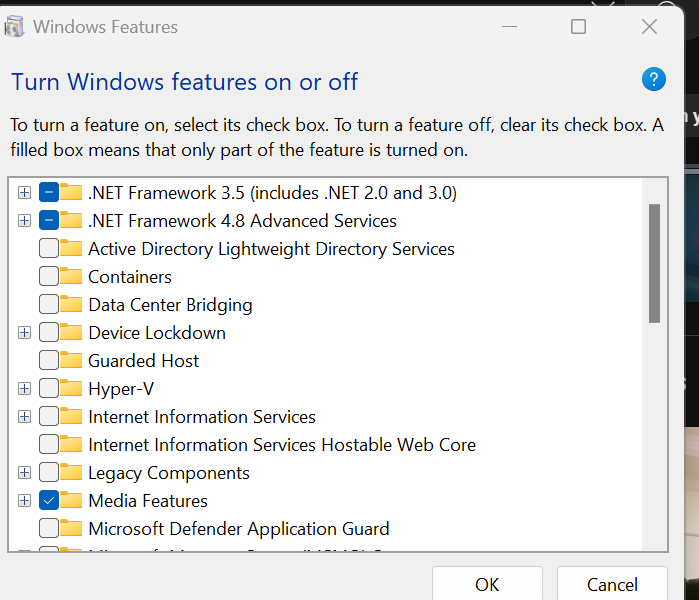Select the Internet Information Services label
Viewport: 699px width, 600px height.
pyautogui.click(x=202, y=417)
